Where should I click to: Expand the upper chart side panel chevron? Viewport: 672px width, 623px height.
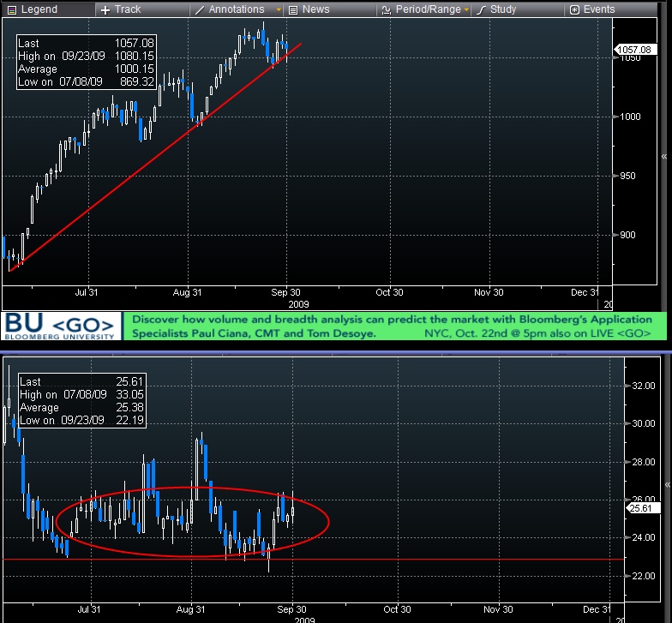pos(664,157)
